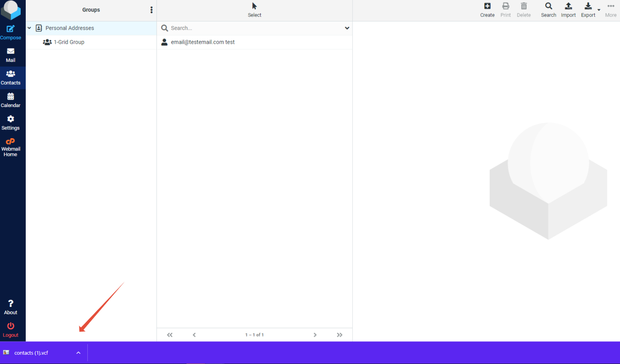Viewport: 620px width, 364px height.
Task: Open Contacts in the sidebar
Action: [11, 78]
